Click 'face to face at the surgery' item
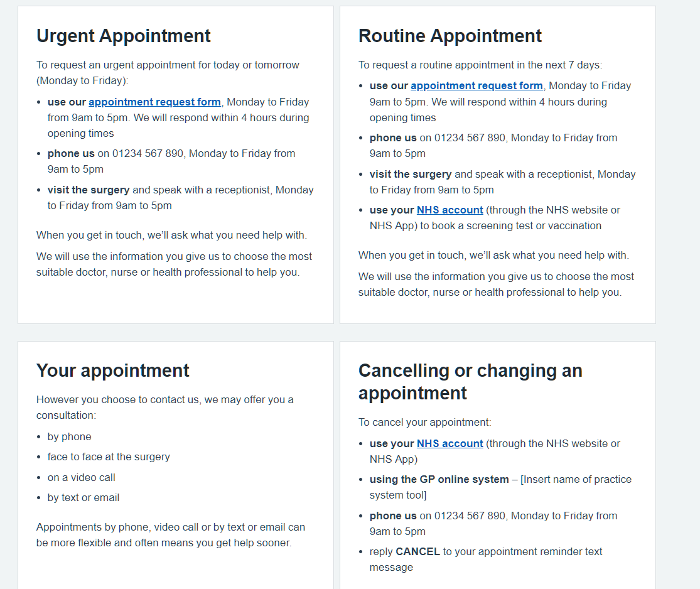The width and height of the screenshot is (700, 589). pos(109,457)
